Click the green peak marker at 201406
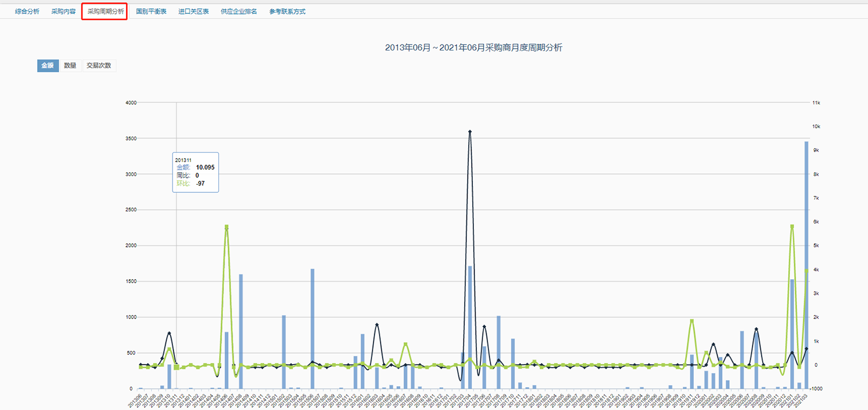868x410 pixels. pyautogui.click(x=227, y=227)
